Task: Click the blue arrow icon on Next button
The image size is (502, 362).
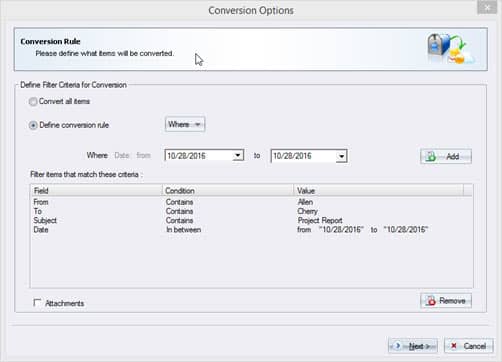Action: click(397, 346)
